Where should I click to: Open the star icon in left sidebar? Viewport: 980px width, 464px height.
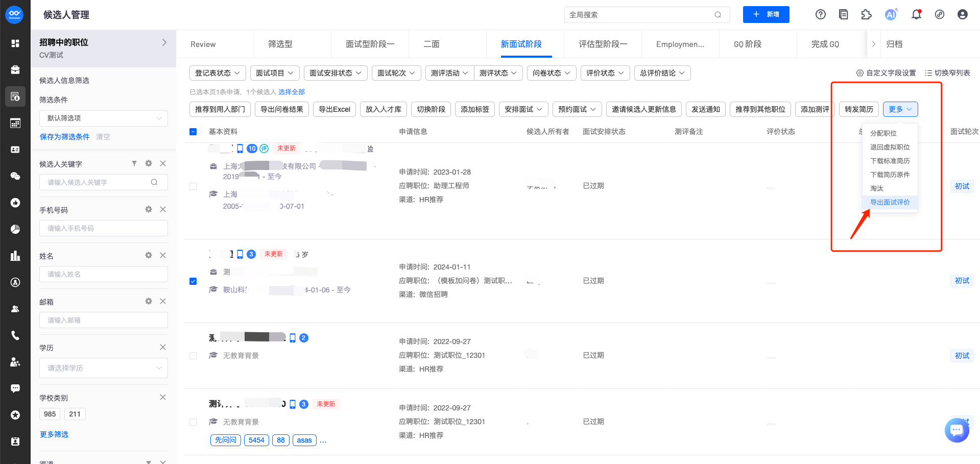[x=15, y=415]
